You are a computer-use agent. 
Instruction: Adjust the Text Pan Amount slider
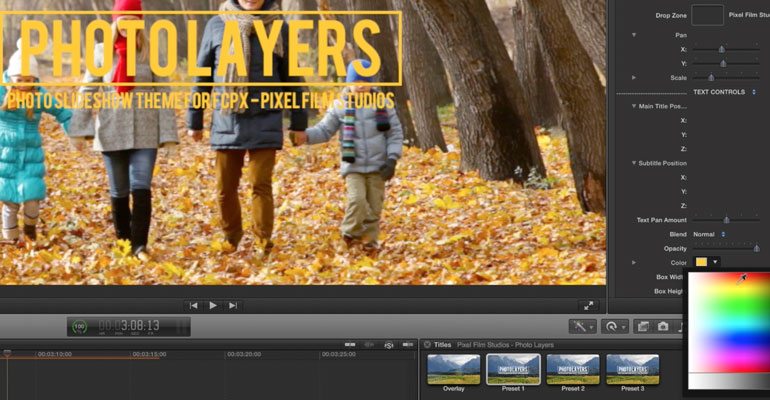[x=726, y=220]
